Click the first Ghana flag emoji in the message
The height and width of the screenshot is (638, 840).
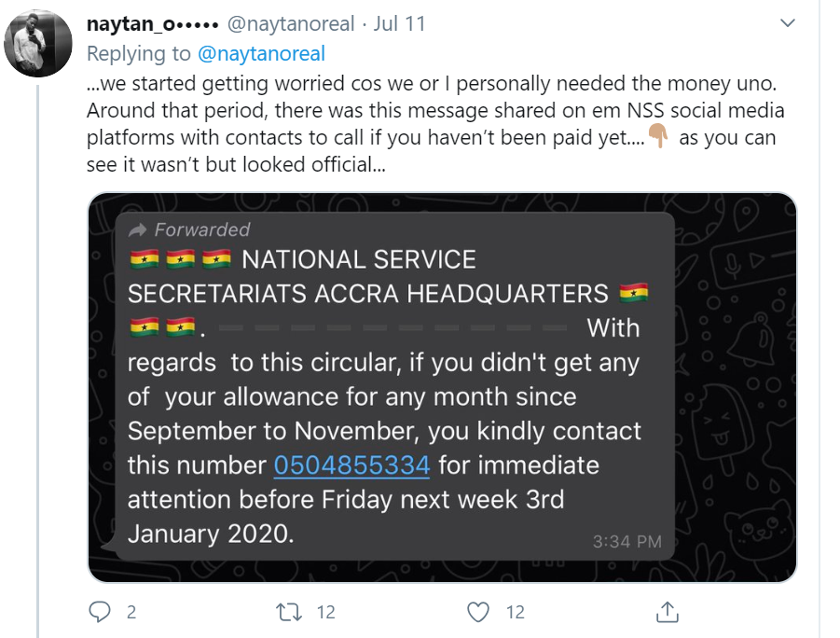tap(146, 259)
